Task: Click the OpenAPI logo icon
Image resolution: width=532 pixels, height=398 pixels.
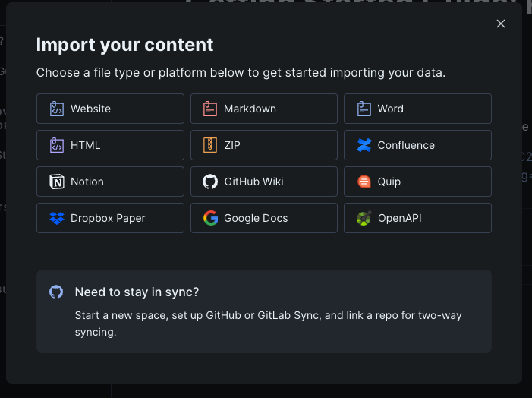Action: [x=364, y=218]
